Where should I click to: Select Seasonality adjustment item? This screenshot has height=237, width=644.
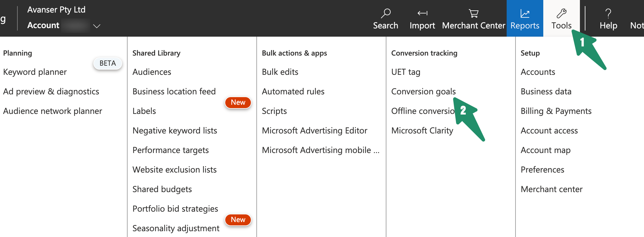[176, 228]
